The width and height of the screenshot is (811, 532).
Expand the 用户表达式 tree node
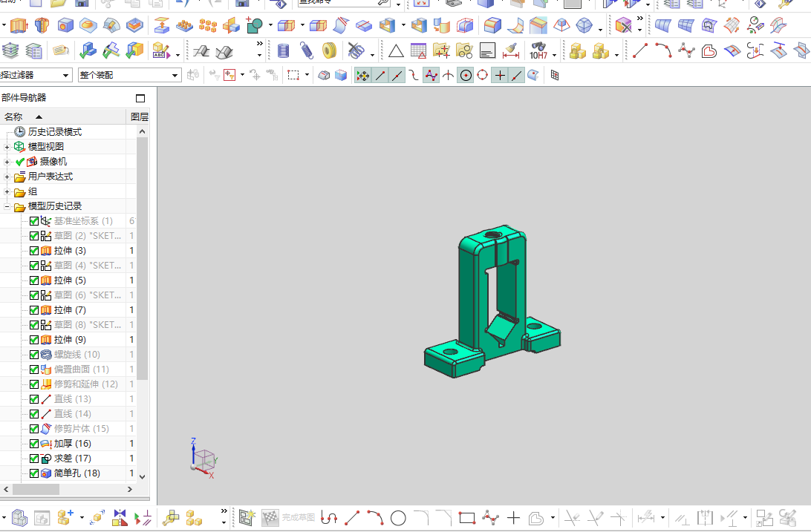(7, 177)
